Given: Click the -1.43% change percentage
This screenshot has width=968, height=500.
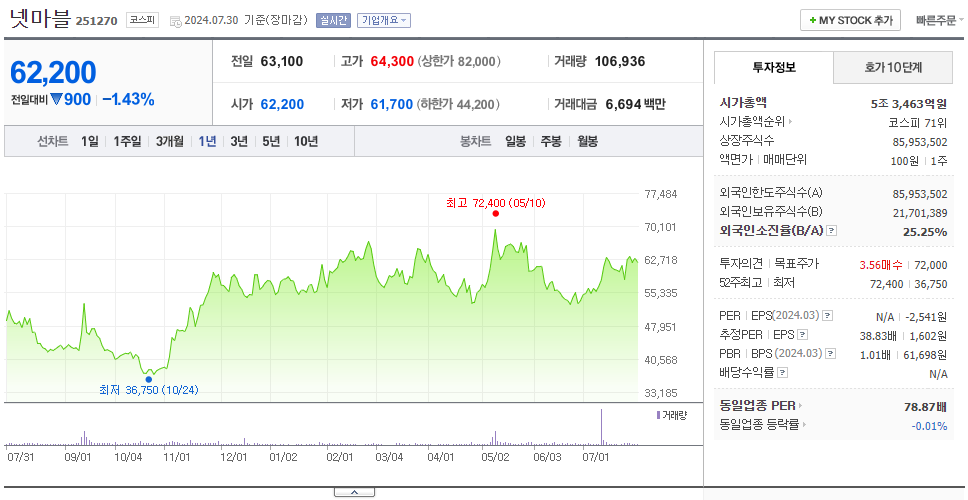Looking at the screenshot, I should click(128, 99).
